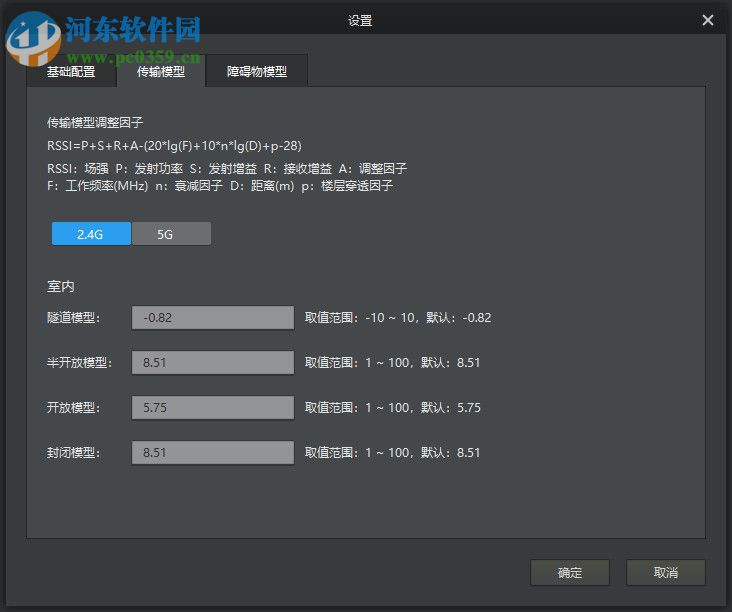Switch to the 5G band toggle

click(171, 233)
